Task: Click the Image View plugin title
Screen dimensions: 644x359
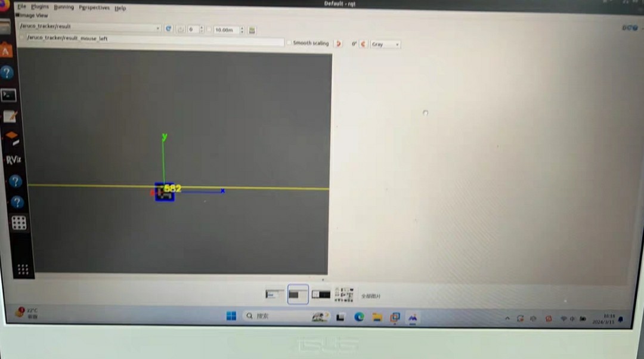Action: [33, 15]
